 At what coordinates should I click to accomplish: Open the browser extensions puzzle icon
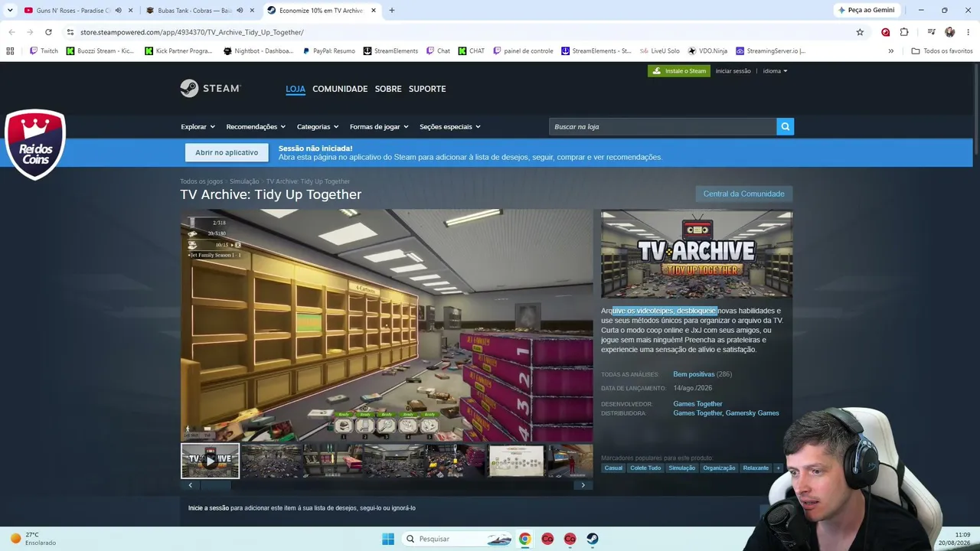pos(904,32)
